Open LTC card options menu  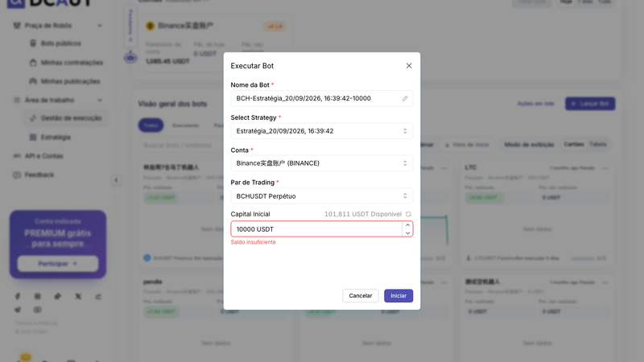(x=605, y=168)
